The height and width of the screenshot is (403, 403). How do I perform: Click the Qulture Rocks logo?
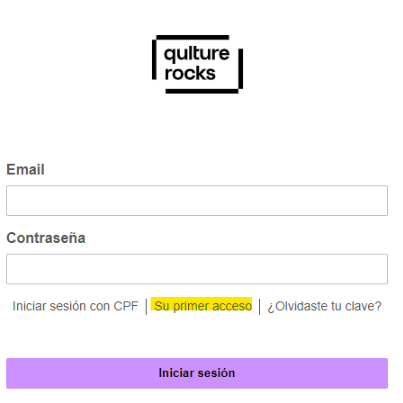(x=197, y=64)
